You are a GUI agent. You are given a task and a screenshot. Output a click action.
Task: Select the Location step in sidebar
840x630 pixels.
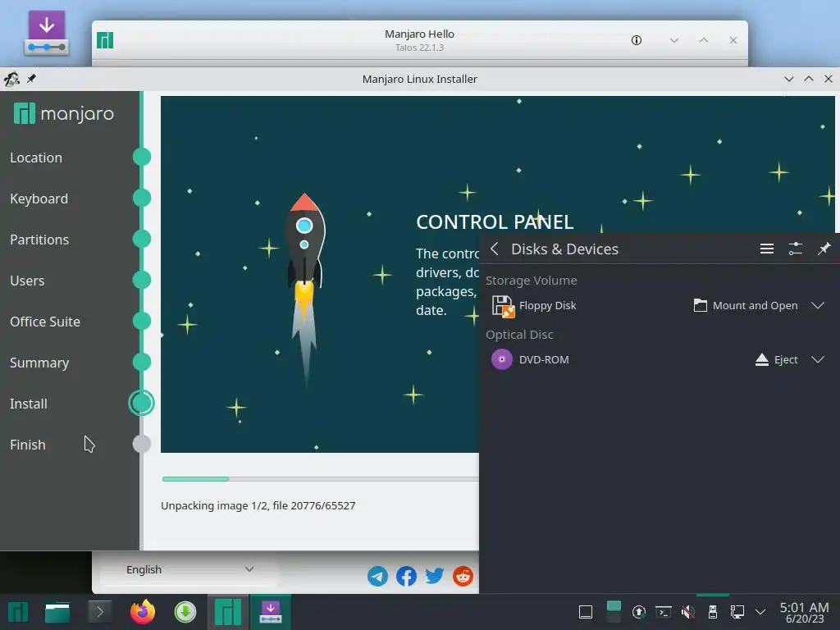pos(36,157)
